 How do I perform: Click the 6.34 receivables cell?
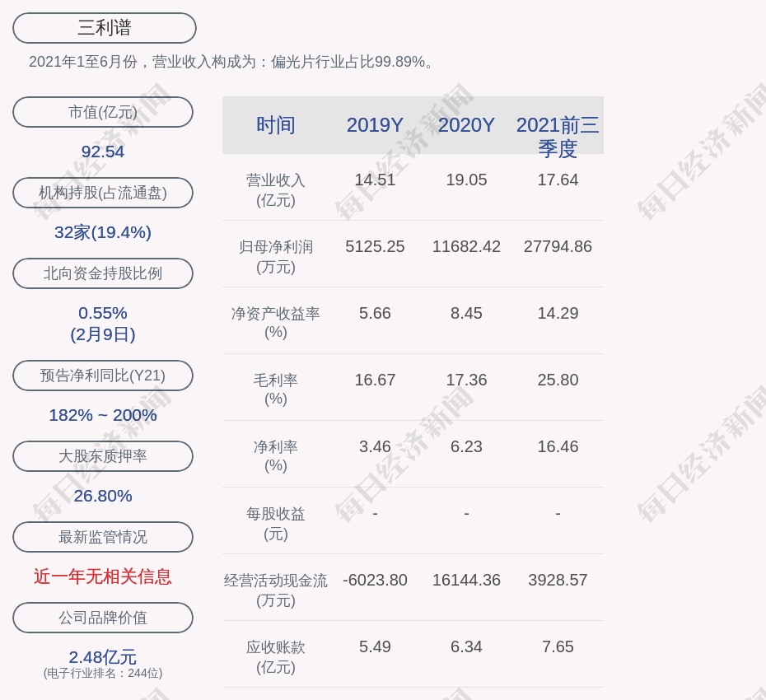[466, 646]
